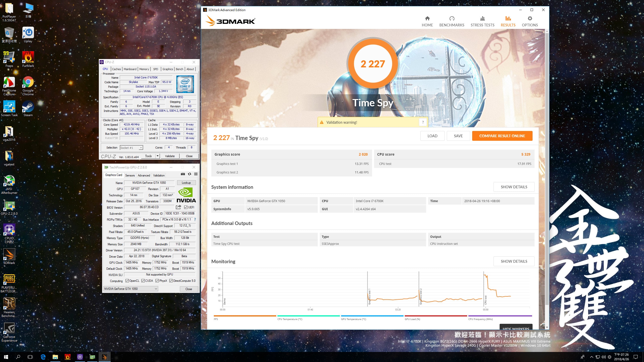The width and height of the screenshot is (644, 362).
Task: Toggle the UEFI checkbox in GPU-Z
Action: [186, 207]
